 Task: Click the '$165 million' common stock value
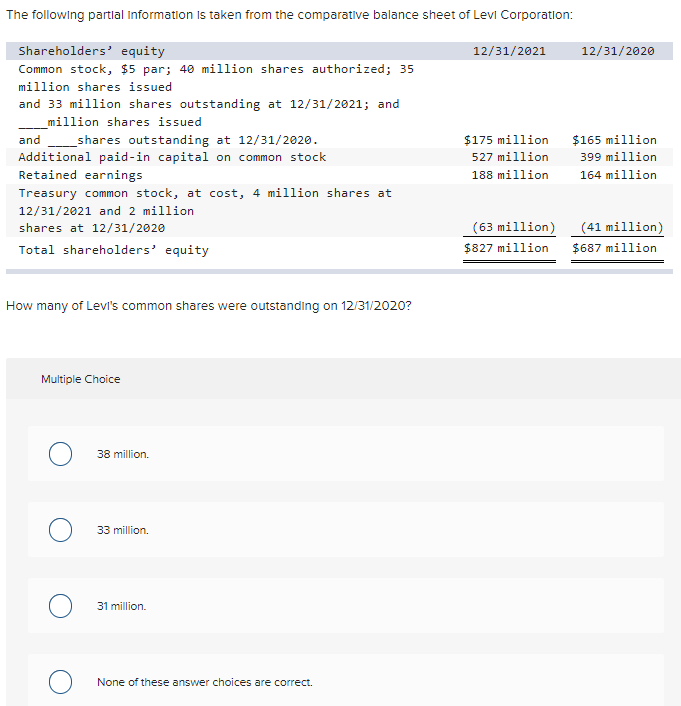614,140
